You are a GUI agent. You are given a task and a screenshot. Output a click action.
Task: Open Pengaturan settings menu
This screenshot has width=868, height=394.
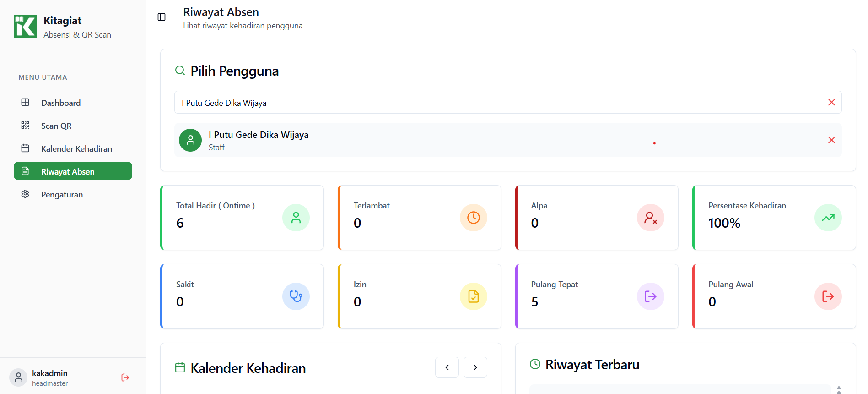point(73,194)
